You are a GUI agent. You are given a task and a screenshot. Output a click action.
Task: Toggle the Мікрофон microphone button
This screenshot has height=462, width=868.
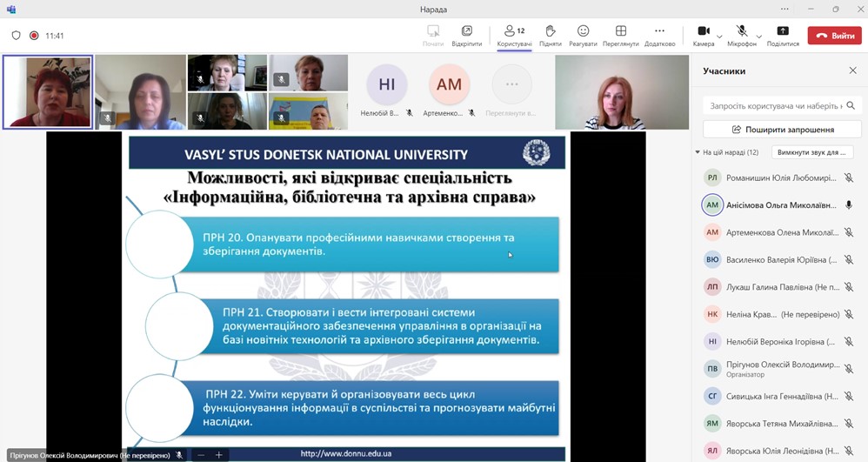point(742,36)
